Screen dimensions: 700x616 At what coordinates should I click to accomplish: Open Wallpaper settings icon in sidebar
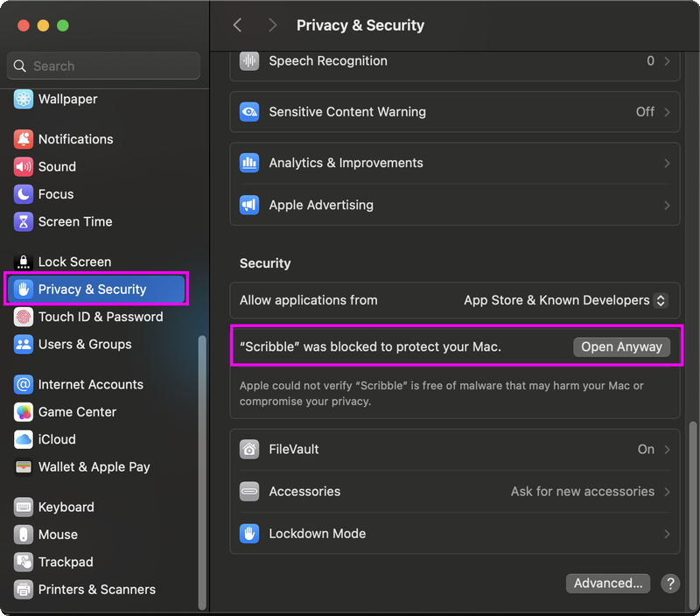pos(24,99)
